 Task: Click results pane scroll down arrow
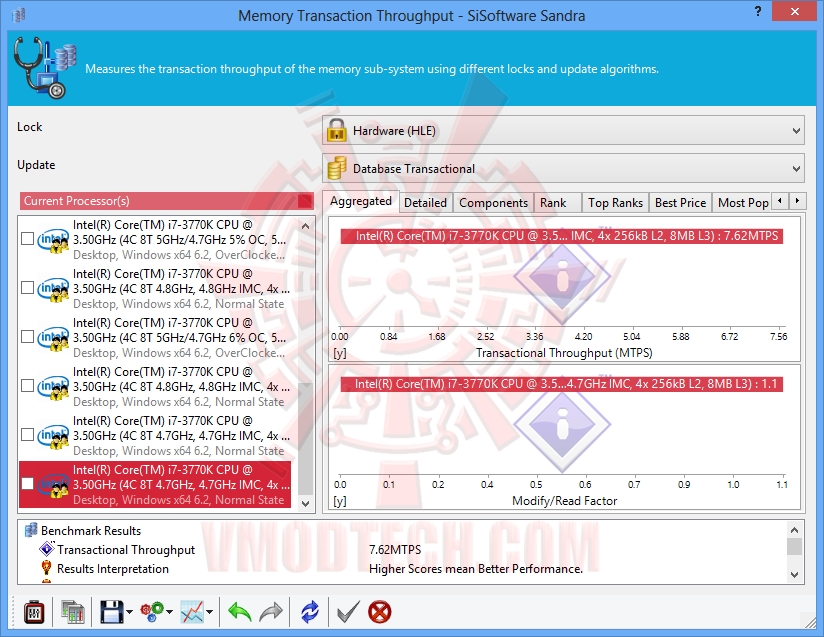(x=795, y=575)
